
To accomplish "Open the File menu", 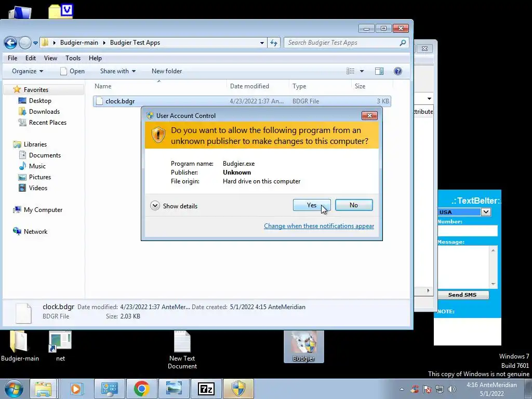I will [12, 58].
